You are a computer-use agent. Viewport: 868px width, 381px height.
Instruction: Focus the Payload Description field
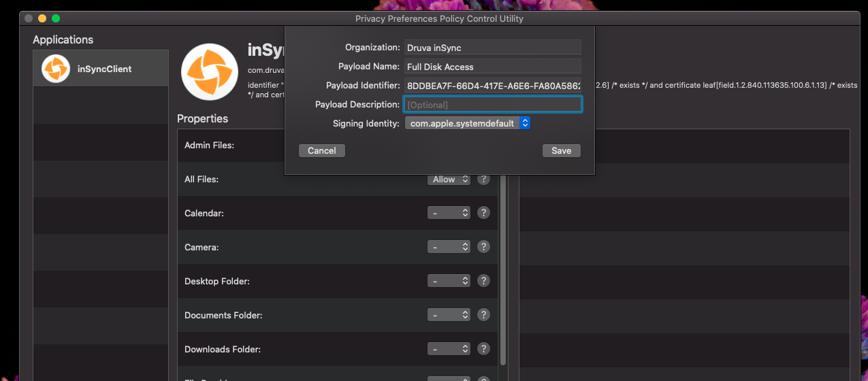click(492, 104)
